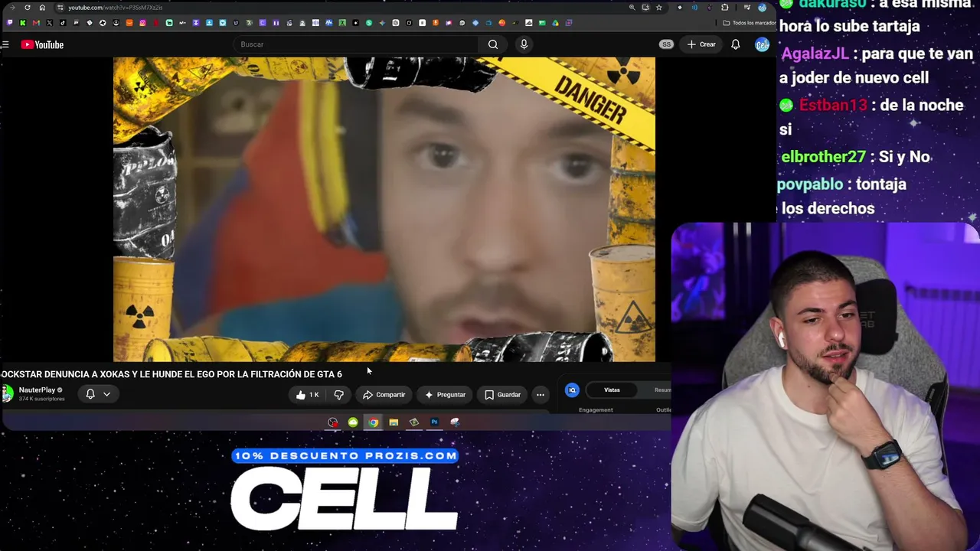The height and width of the screenshot is (551, 980).
Task: Open File Explorer from the taskbar
Action: pyautogui.click(x=394, y=422)
